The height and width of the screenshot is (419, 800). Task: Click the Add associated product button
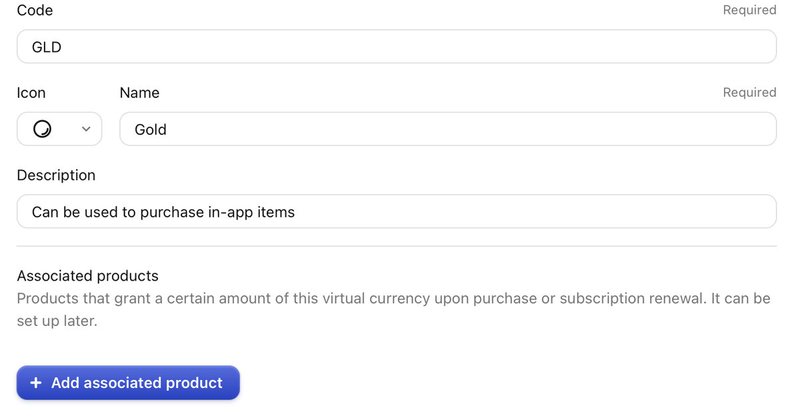click(x=128, y=383)
